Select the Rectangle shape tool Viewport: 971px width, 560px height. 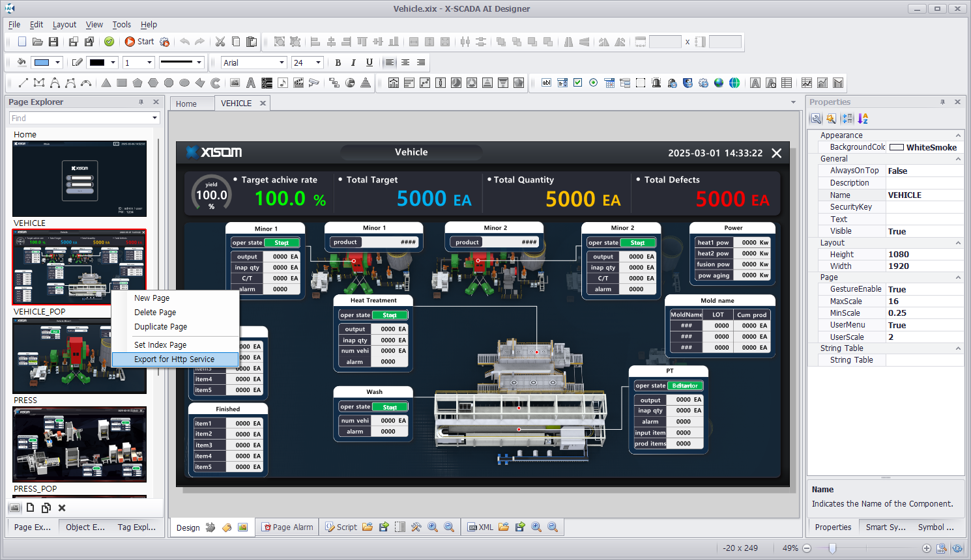(x=122, y=83)
